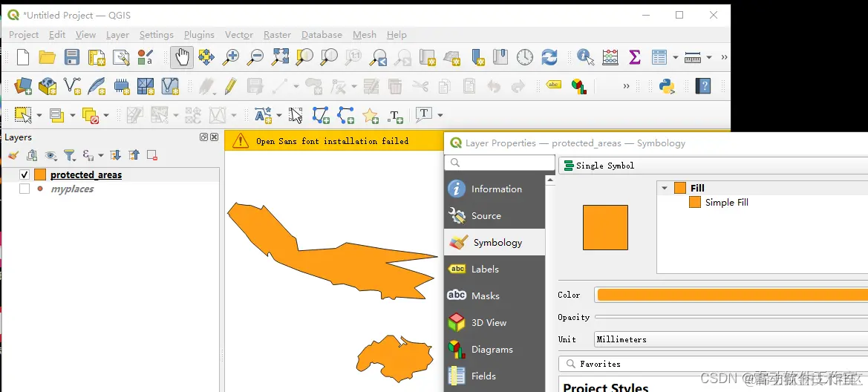Viewport: 868px width, 392px height.
Task: Open the Single Symbol renderer dropdown
Action: pos(713,166)
